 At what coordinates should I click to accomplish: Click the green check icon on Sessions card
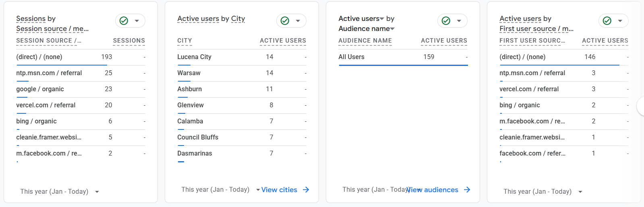click(x=124, y=21)
